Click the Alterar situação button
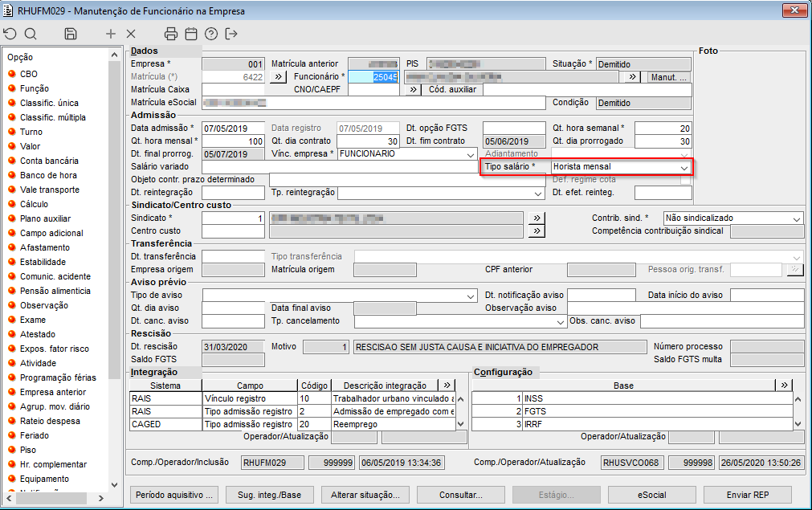This screenshot has width=812, height=510. [365, 495]
